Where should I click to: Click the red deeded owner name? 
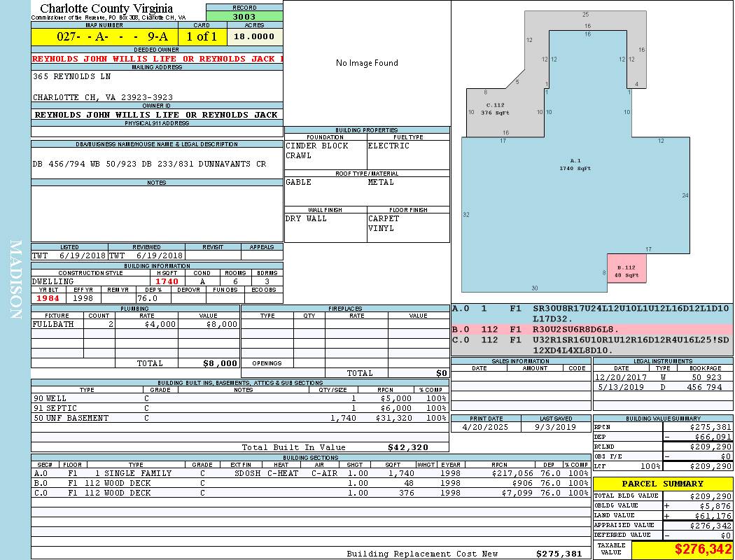(157, 59)
